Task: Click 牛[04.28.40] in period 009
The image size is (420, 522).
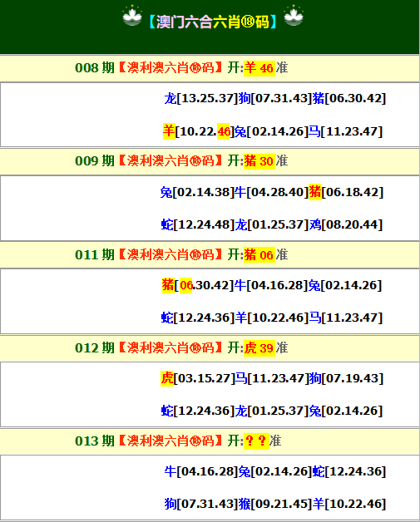Action: click(x=271, y=192)
